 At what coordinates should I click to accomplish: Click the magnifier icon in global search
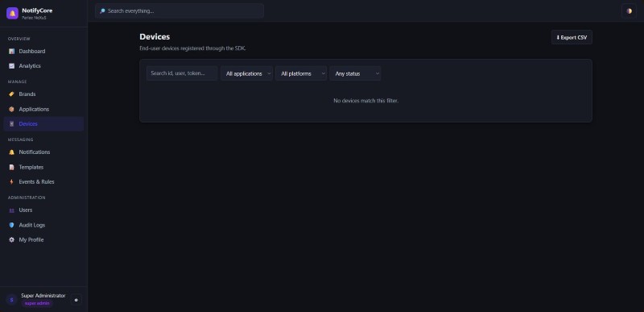click(102, 11)
